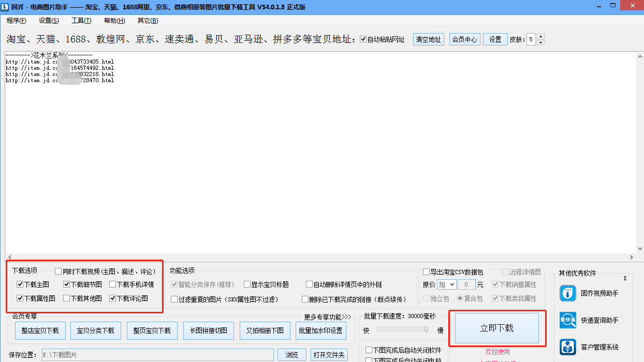This screenshot has width=644, height=362.
Task: Open the 程序(F) menu
Action: coord(17,21)
